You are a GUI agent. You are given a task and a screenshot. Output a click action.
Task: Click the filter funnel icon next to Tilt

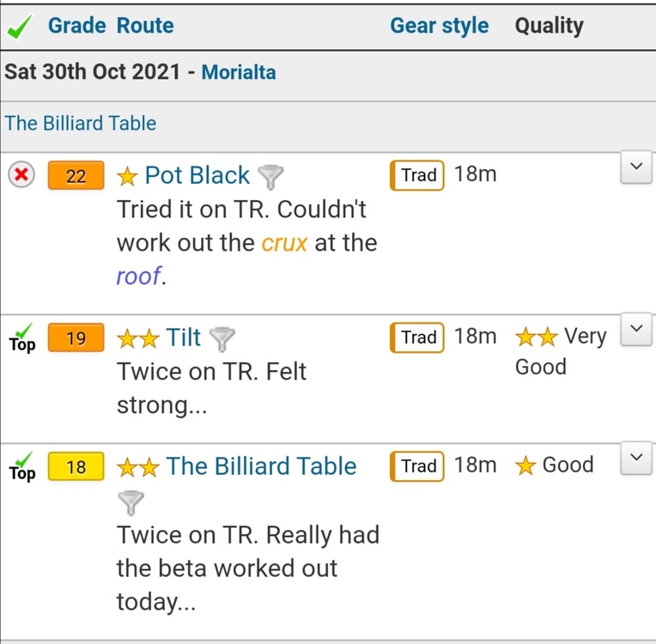pyautogui.click(x=222, y=339)
